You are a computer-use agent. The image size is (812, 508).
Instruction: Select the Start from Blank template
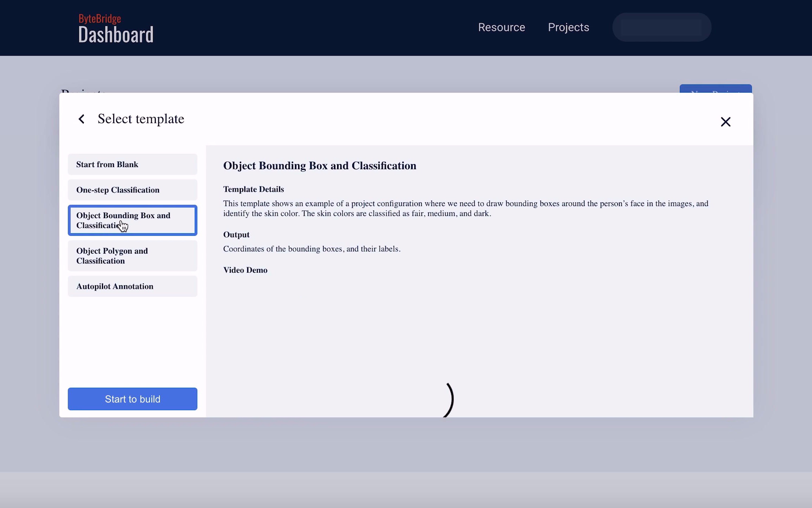(x=132, y=164)
